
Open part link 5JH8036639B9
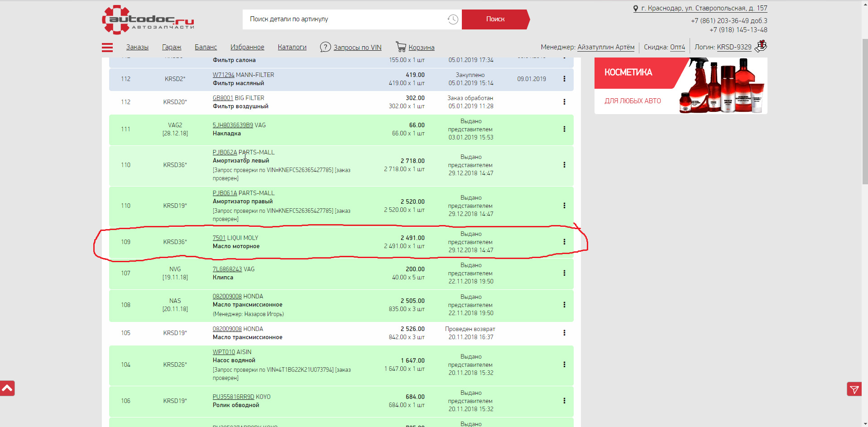(x=233, y=125)
